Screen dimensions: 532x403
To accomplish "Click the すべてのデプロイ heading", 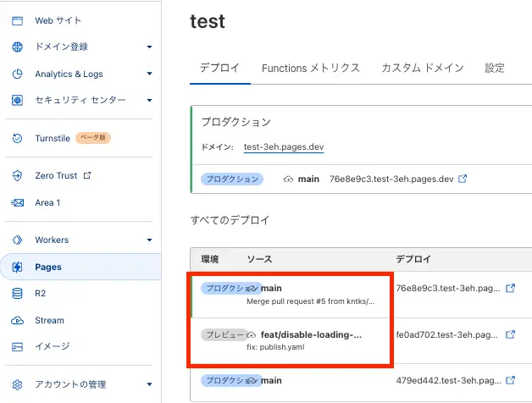I will click(x=230, y=220).
